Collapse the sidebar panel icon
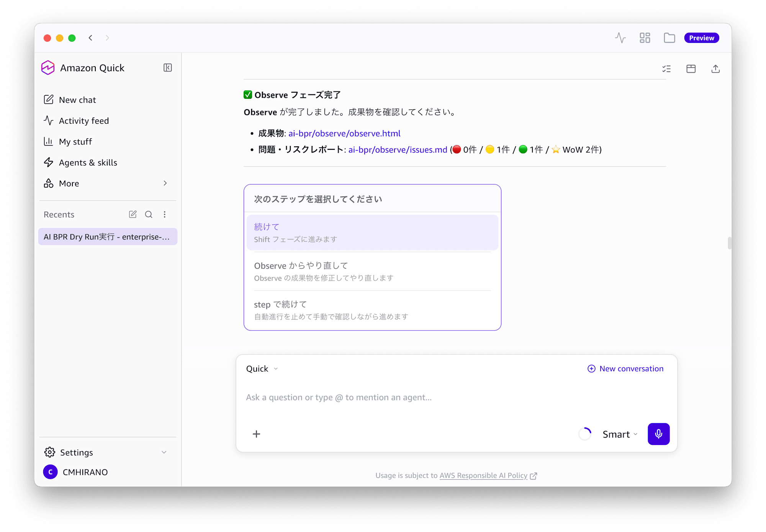 167,68
